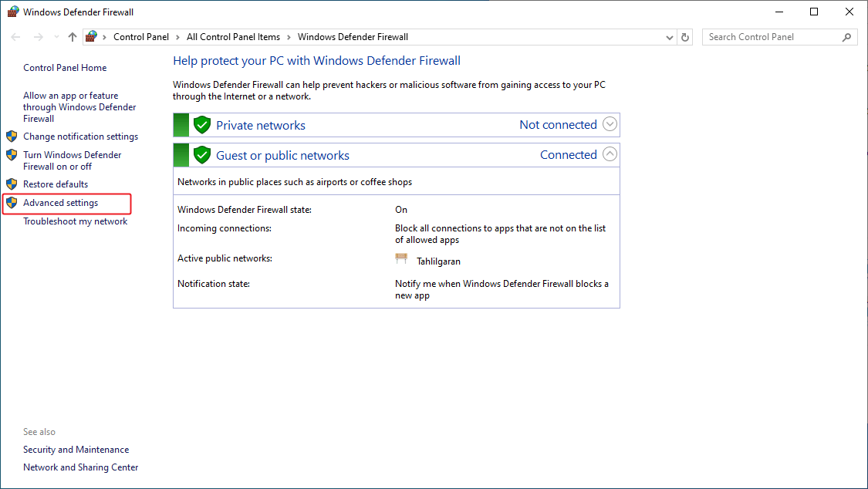
Task: Select Control Panel in the breadcrumb path
Action: (x=140, y=36)
